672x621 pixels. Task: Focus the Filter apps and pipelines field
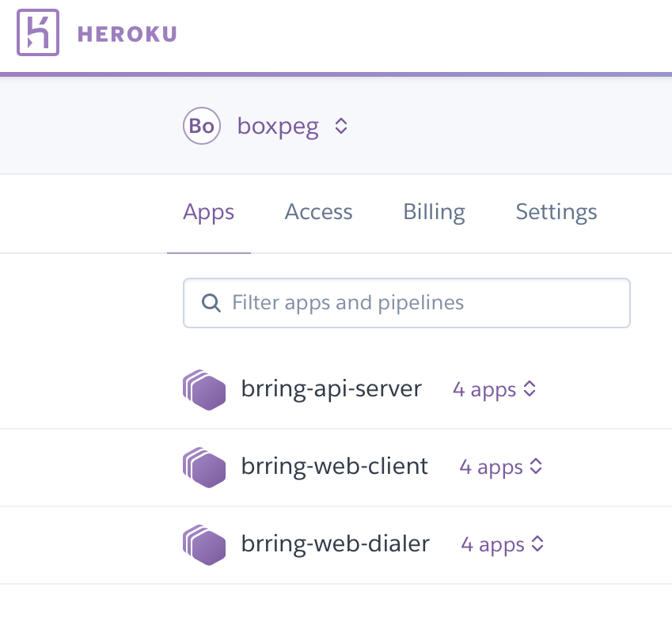407,303
